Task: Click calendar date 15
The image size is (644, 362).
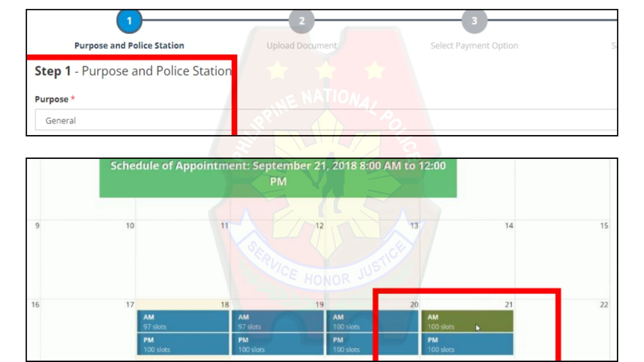Action: point(604,226)
